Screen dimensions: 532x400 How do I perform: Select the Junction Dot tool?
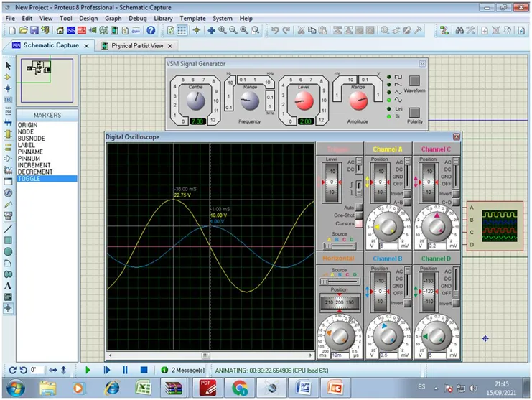coord(8,88)
